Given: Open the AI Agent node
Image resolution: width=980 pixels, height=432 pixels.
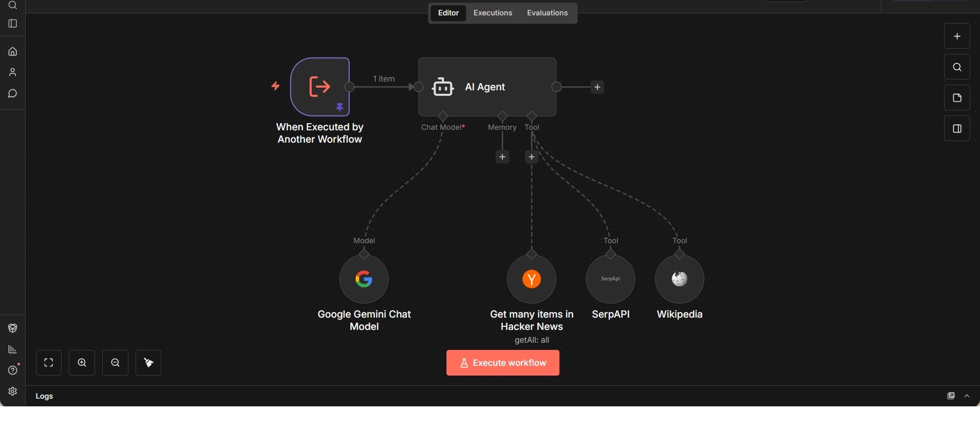Looking at the screenshot, I should pos(487,87).
